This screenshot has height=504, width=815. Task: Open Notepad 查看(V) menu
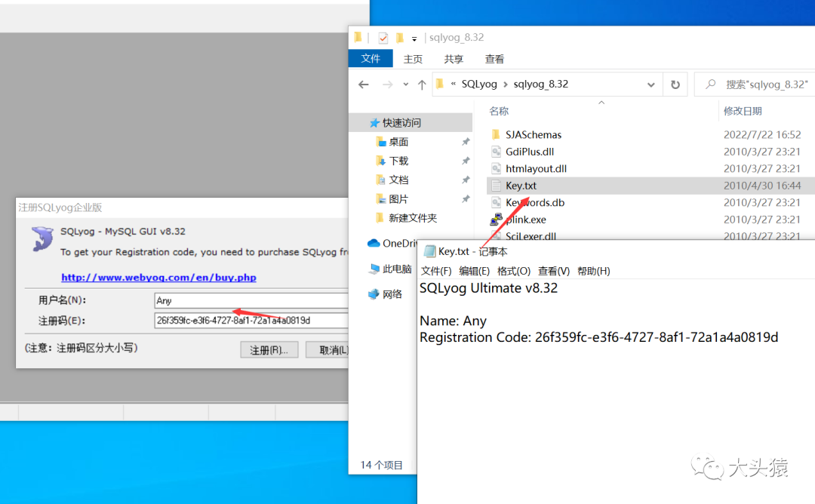554,271
